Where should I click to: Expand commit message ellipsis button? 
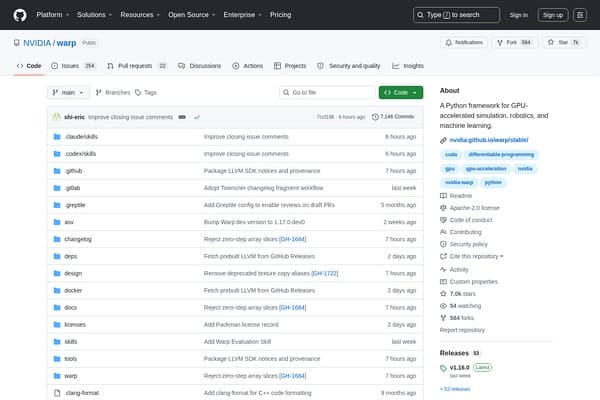182,117
